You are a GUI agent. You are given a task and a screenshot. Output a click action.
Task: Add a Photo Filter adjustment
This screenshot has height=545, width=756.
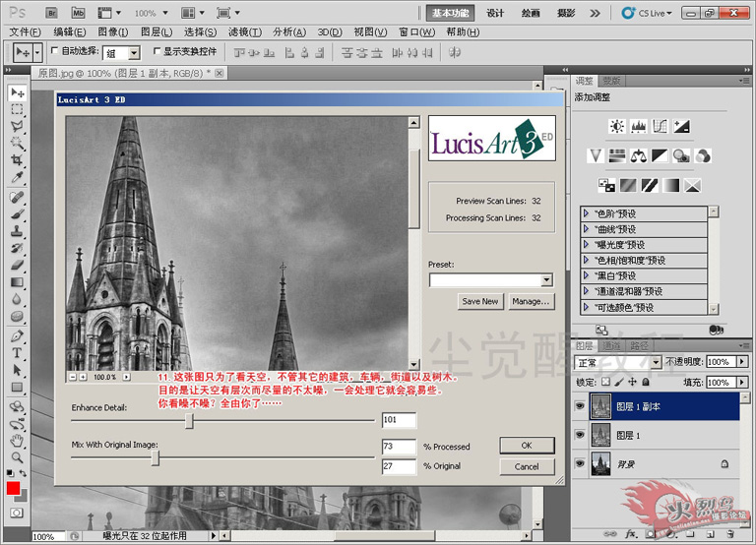pyautogui.click(x=681, y=155)
